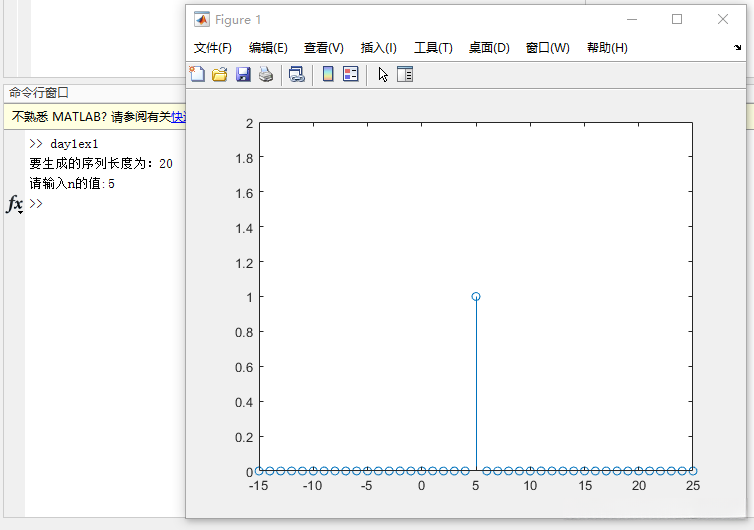
Task: Click the Open File folder icon
Action: point(220,74)
